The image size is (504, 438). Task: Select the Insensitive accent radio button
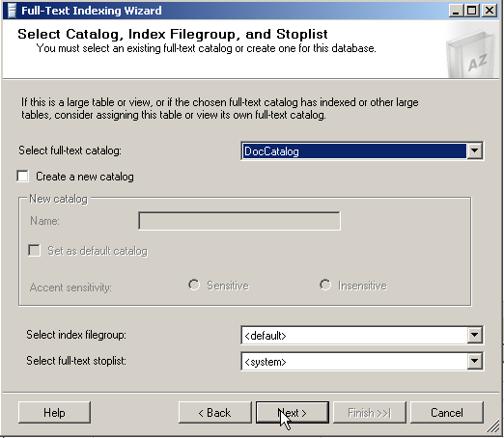click(x=325, y=285)
